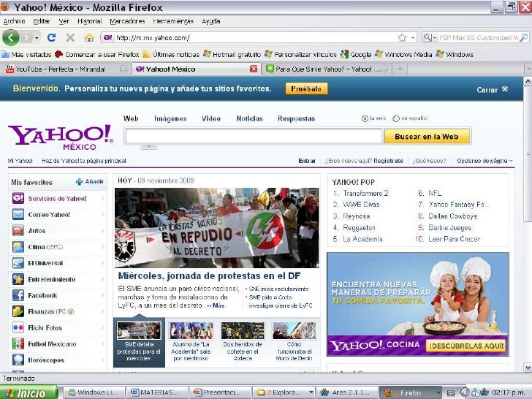Image resolution: width=532 pixels, height=399 pixels.
Task: Open Correo Yahoo! envelope icon
Action: (x=18, y=214)
